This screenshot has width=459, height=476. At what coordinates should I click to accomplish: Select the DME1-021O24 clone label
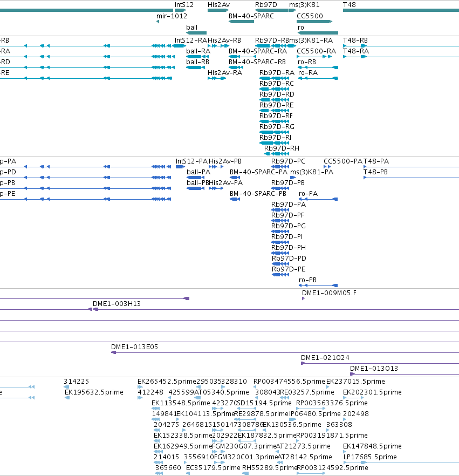(325, 358)
